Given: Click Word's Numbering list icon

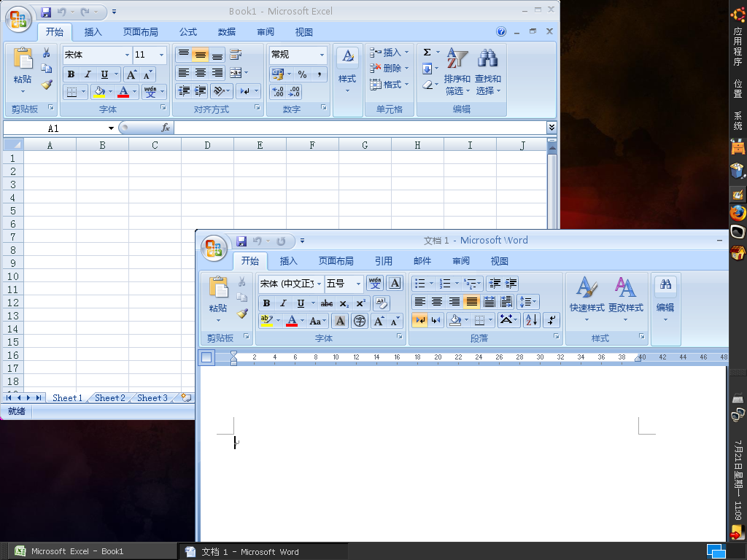Looking at the screenshot, I should tap(444, 284).
